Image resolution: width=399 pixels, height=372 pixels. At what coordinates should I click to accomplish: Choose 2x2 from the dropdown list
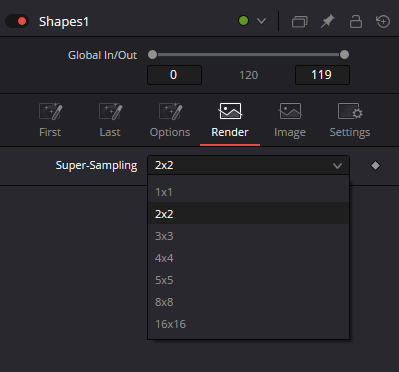pos(248,214)
